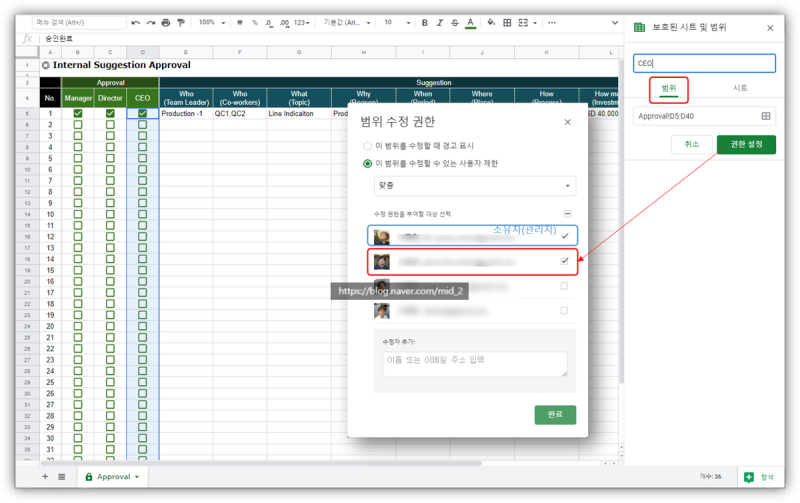Open font size dropdown arrow
This screenshot has width=800, height=503.
click(x=408, y=22)
